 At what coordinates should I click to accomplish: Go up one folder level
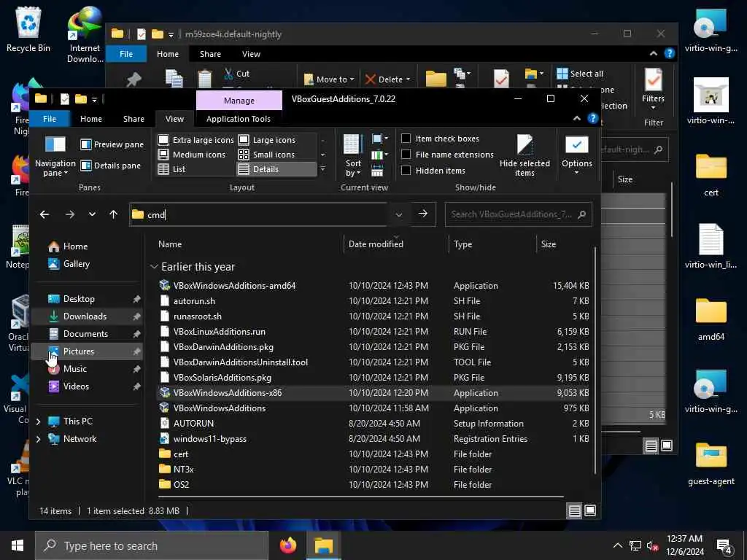[113, 214]
